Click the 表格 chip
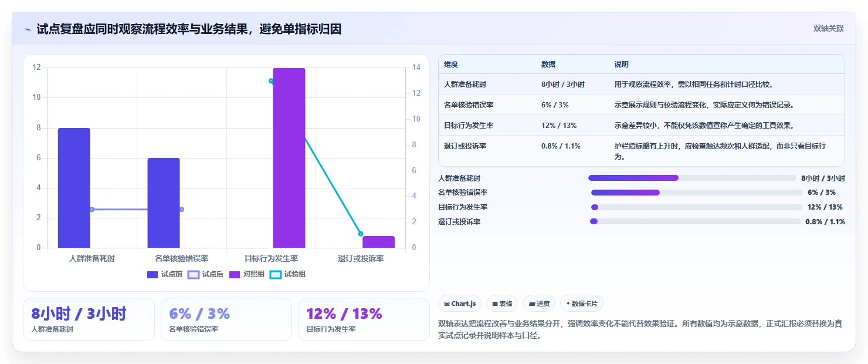Viewport: 868px width, 364px height. [x=501, y=304]
